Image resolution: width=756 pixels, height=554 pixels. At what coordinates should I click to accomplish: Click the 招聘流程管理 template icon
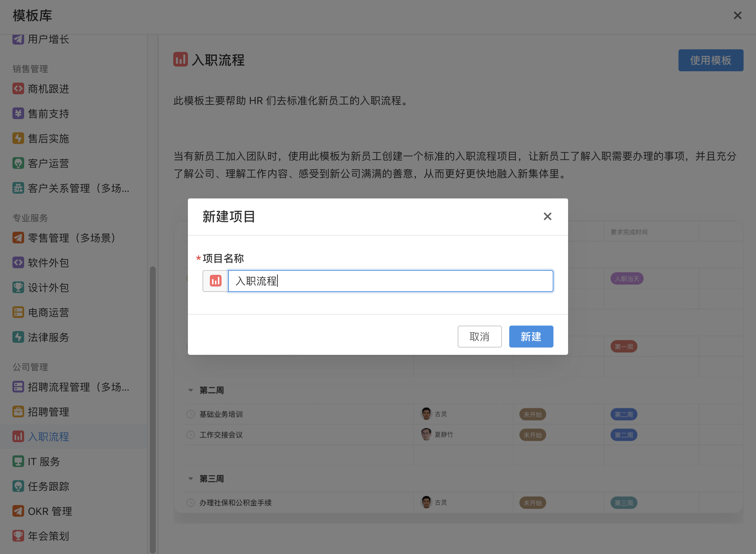tap(18, 387)
